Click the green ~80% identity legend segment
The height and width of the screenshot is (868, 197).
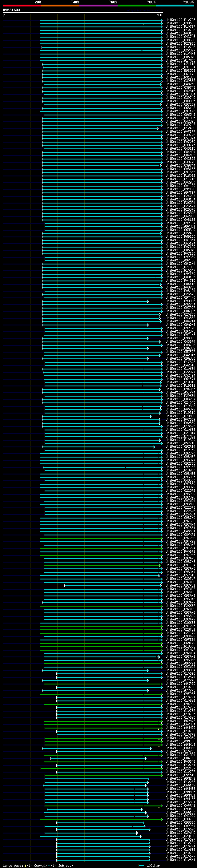click(137, 6)
